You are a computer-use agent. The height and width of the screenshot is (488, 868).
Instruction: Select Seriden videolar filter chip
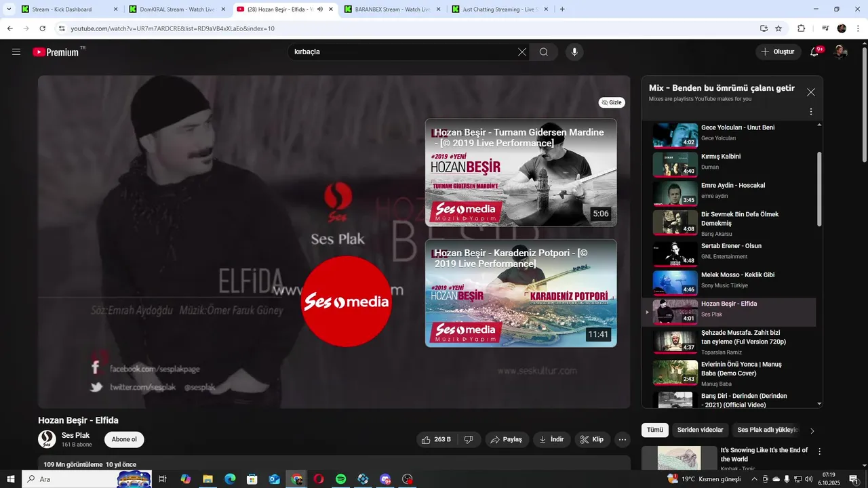click(701, 430)
